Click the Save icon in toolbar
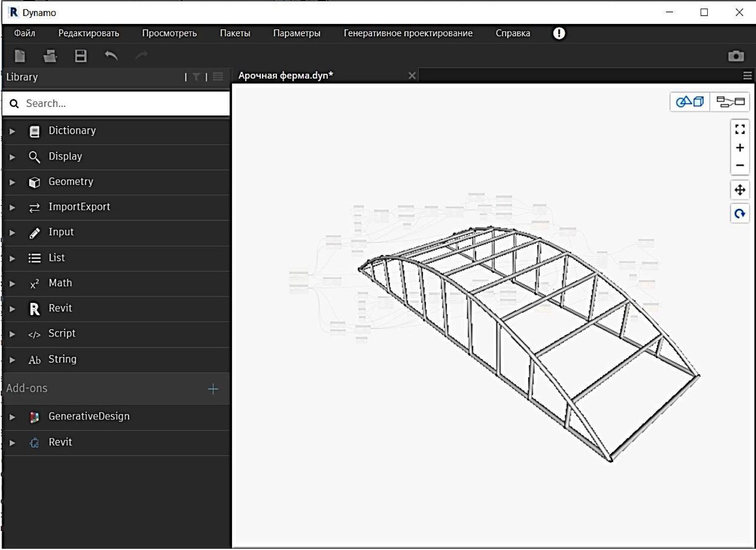 click(80, 56)
